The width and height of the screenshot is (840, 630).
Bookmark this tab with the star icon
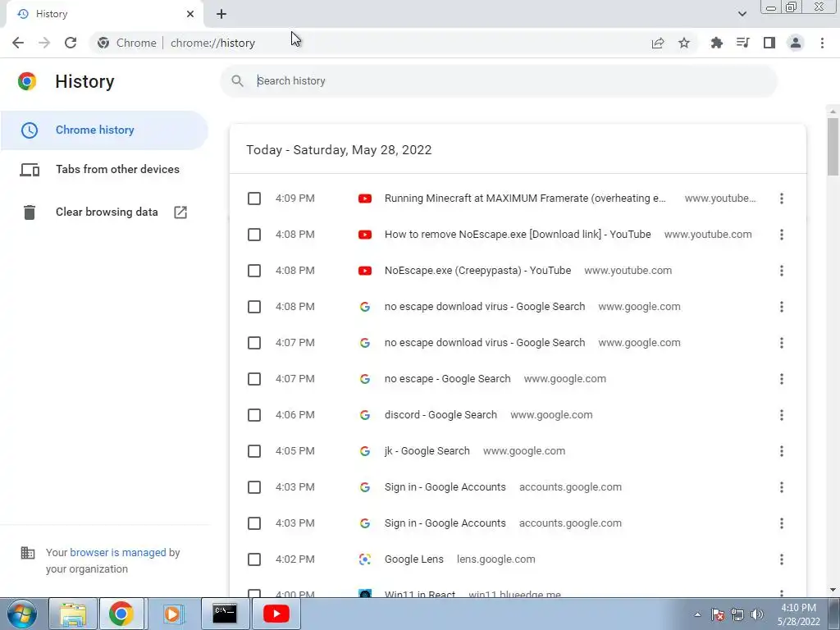684,43
